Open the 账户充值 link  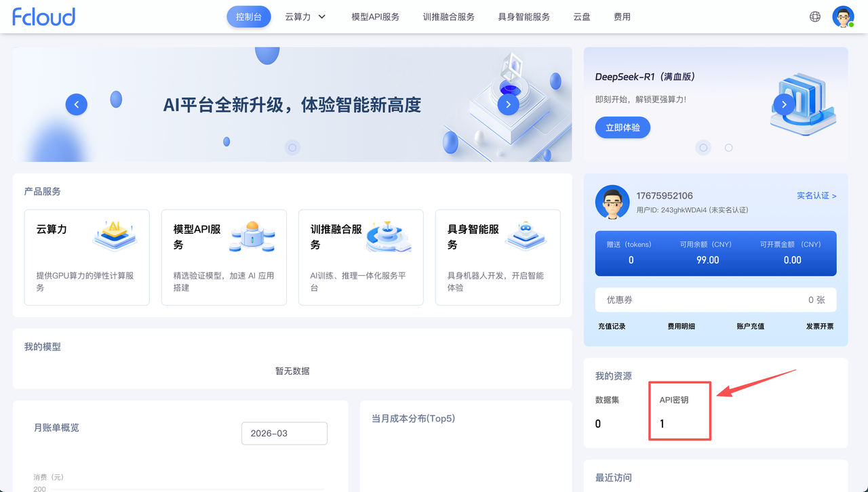click(750, 327)
